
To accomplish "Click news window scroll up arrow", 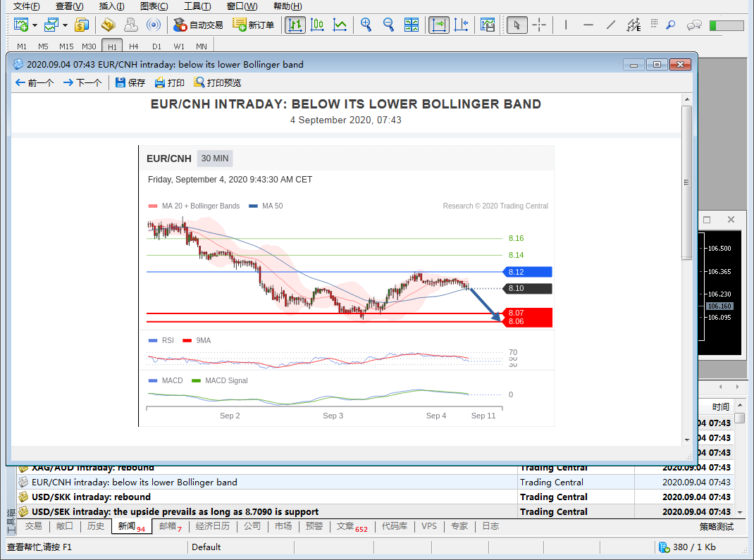I will (686, 99).
